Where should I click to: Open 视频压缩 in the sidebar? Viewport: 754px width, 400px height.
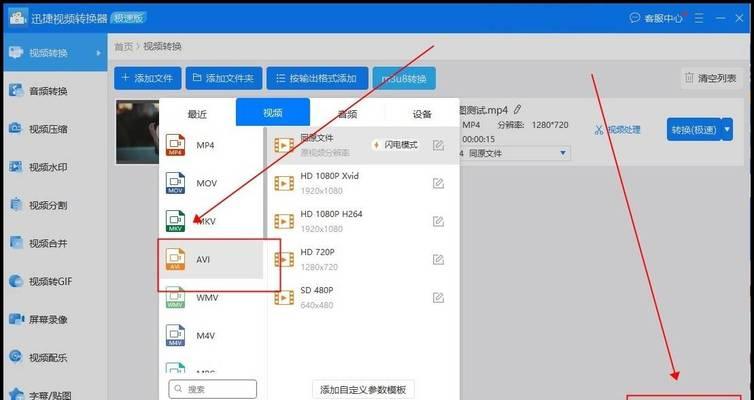click(55, 129)
